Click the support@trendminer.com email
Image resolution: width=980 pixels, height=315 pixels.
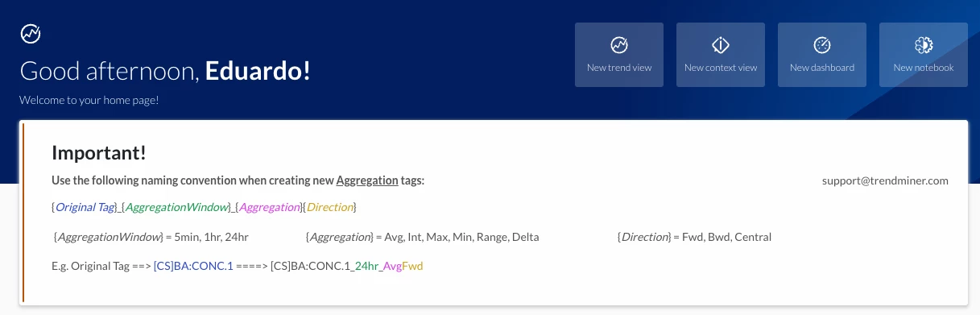click(x=885, y=180)
